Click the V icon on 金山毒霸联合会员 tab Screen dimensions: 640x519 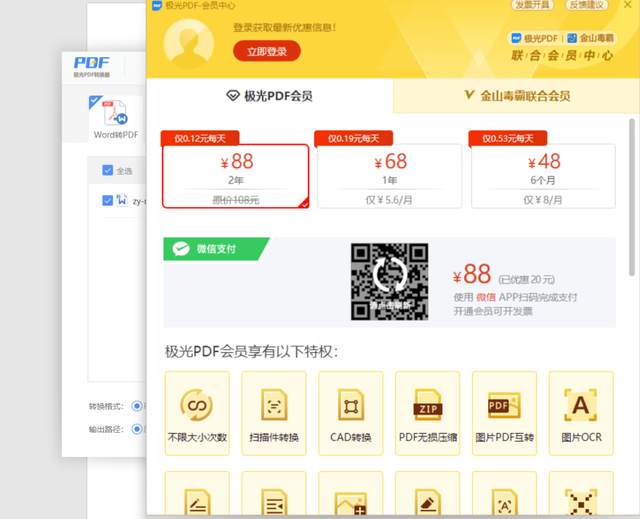469,95
